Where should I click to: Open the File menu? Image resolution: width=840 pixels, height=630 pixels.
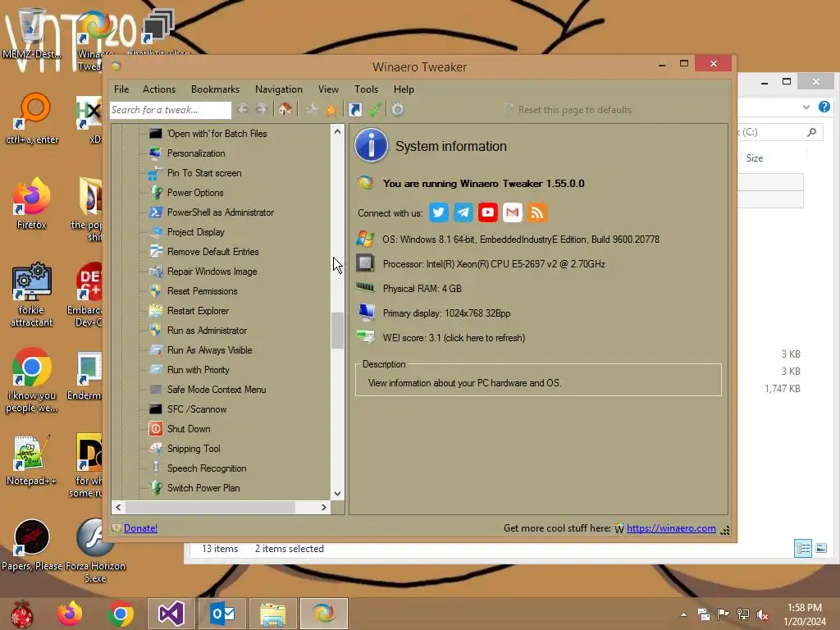[121, 89]
